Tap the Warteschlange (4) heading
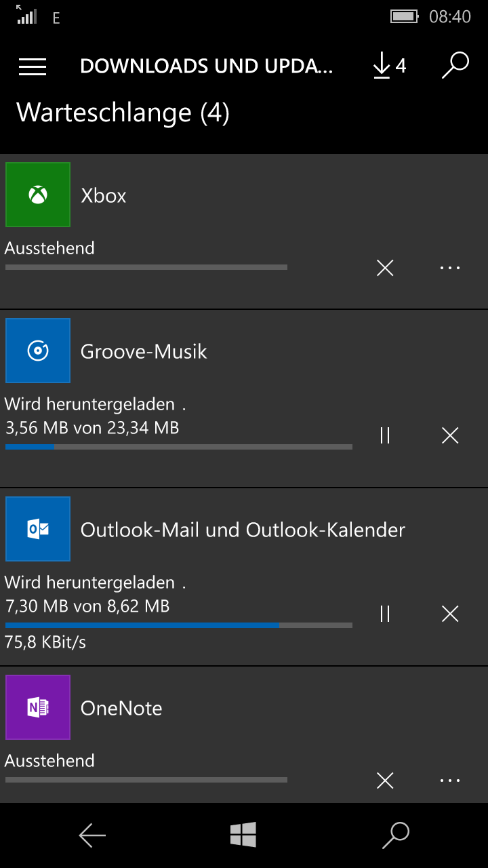Viewport: 488px width, 868px height. [x=123, y=112]
